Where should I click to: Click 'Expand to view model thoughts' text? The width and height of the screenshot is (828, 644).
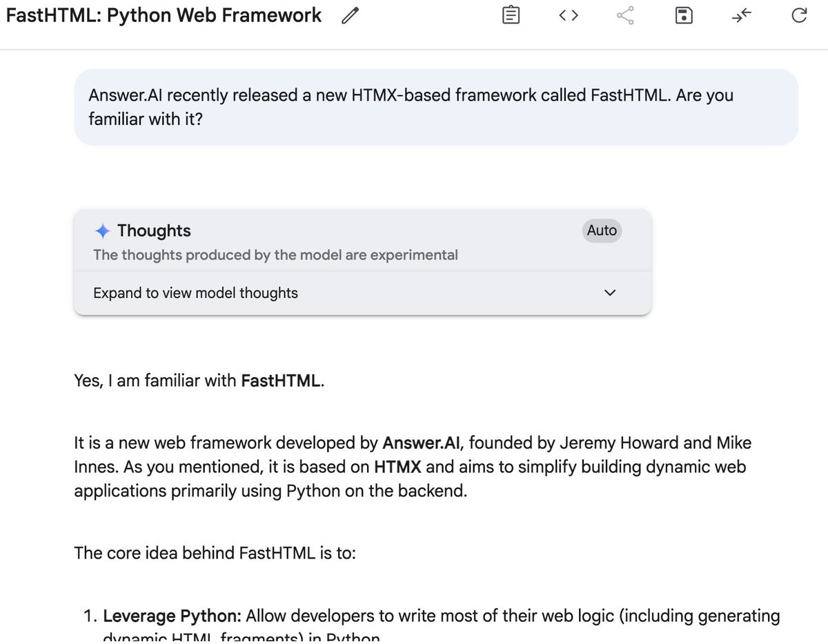[x=195, y=293]
